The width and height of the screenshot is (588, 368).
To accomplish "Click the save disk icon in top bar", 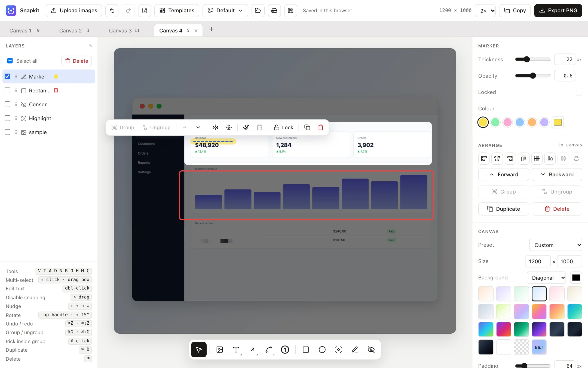I will pyautogui.click(x=290, y=10).
